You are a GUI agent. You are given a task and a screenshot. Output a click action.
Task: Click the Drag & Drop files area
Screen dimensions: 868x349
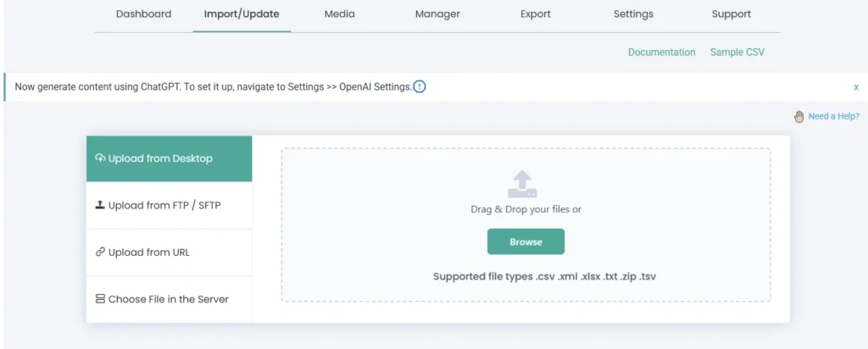click(x=526, y=209)
